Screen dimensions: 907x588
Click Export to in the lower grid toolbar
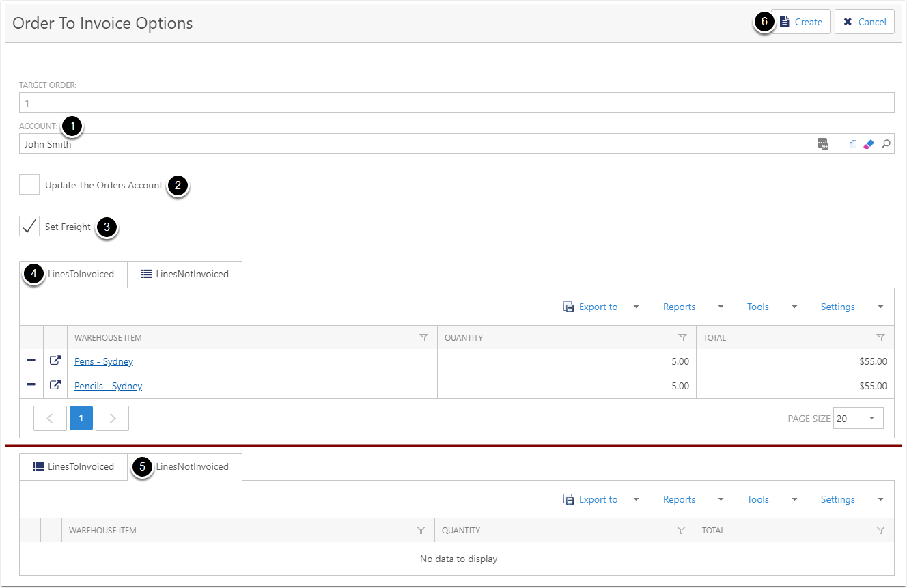coord(591,499)
